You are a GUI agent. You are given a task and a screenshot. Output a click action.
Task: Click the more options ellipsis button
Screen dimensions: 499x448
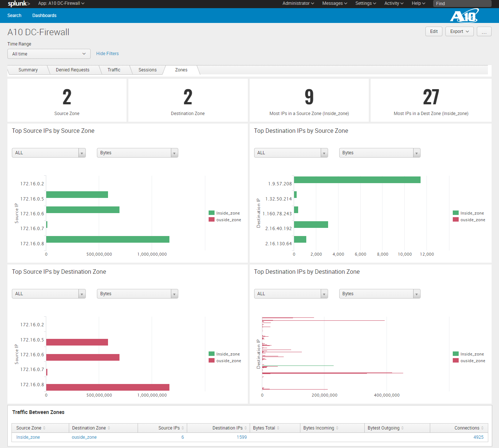point(484,31)
